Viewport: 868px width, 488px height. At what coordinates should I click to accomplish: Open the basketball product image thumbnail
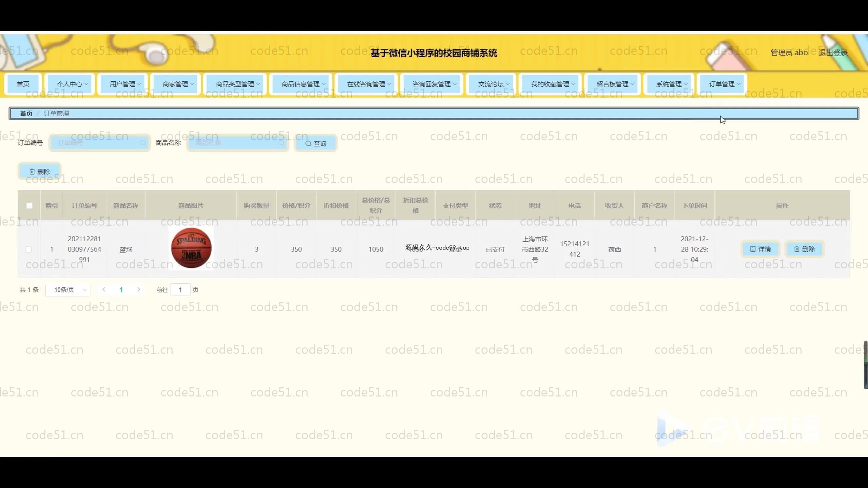[x=191, y=248]
